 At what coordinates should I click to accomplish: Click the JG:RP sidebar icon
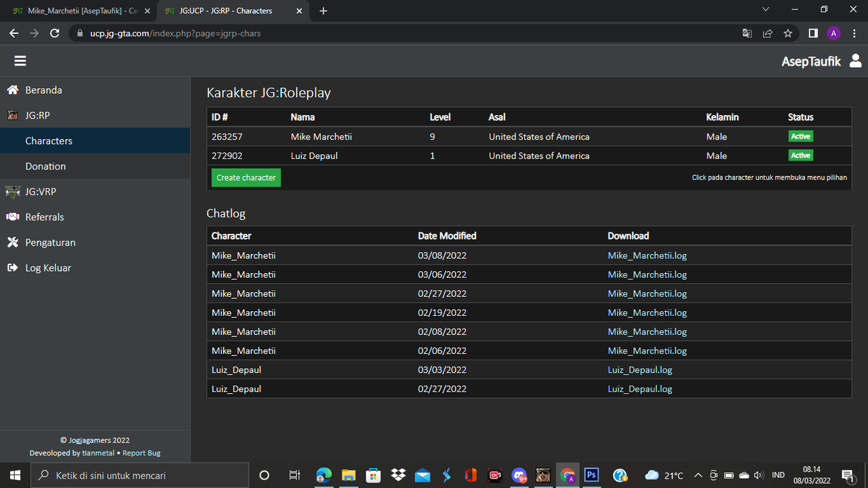click(13, 115)
